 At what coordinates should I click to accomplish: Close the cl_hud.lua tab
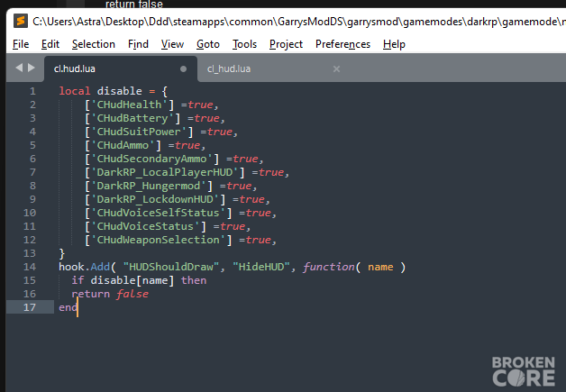336,69
